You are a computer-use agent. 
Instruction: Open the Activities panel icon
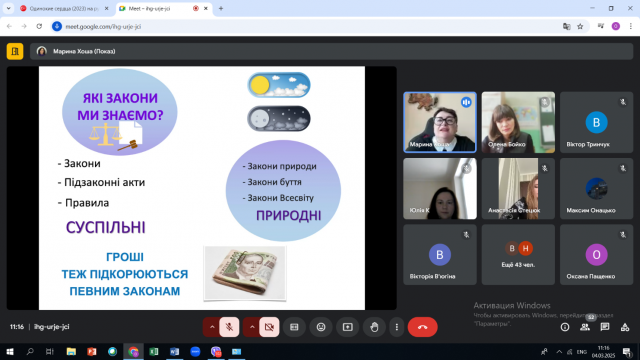pos(625,327)
